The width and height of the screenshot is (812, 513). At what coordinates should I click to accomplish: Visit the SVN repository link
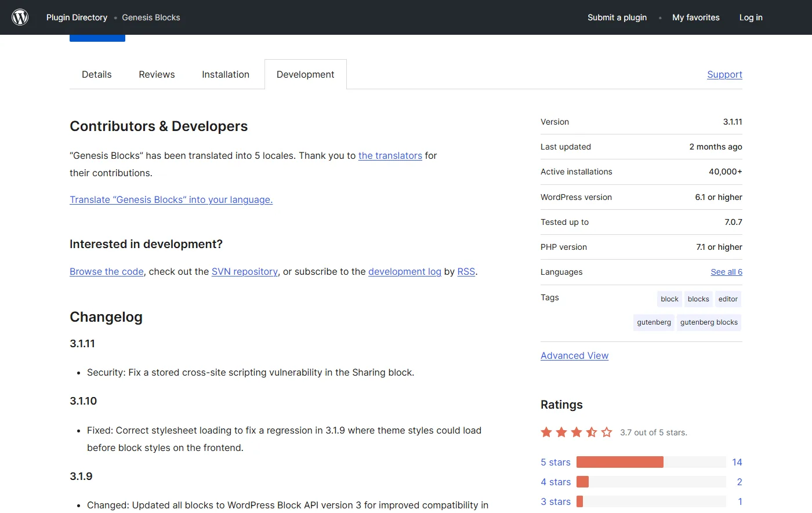(x=245, y=271)
